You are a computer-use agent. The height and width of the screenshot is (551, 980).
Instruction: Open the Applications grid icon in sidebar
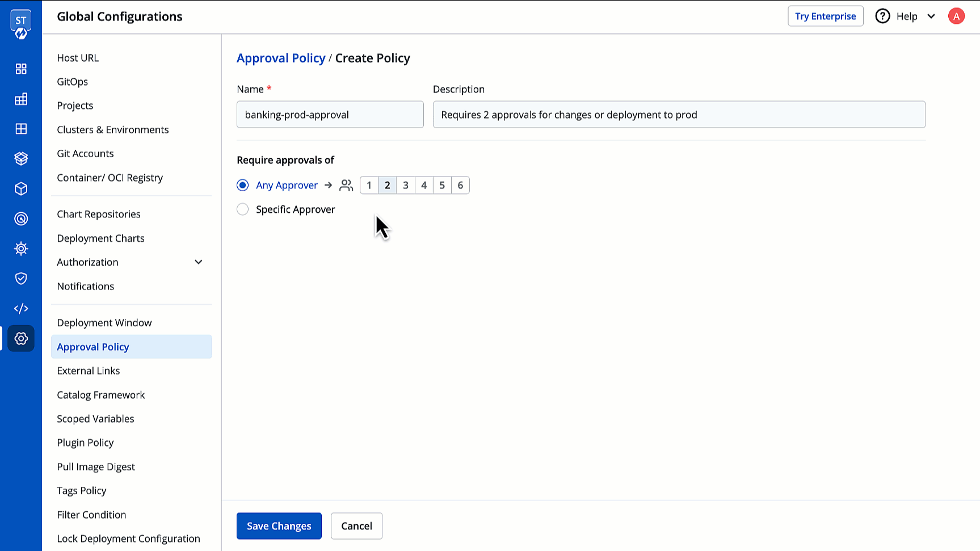[x=21, y=69]
